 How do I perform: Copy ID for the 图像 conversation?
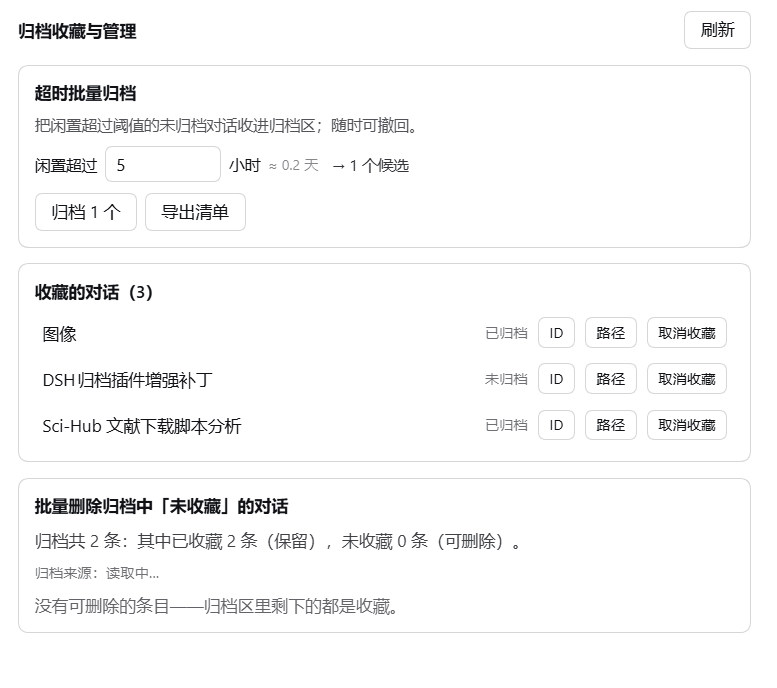tap(556, 333)
